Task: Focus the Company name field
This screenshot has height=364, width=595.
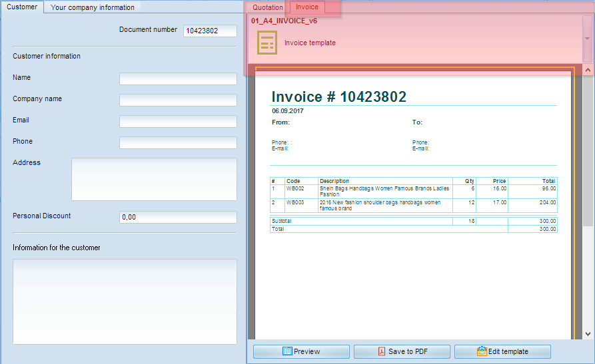Action: [178, 100]
